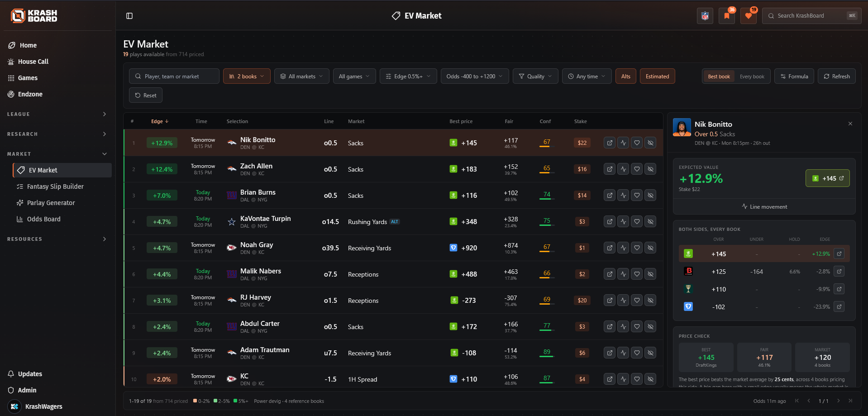
Task: Click the Krash Board logo
Action: 34,16
